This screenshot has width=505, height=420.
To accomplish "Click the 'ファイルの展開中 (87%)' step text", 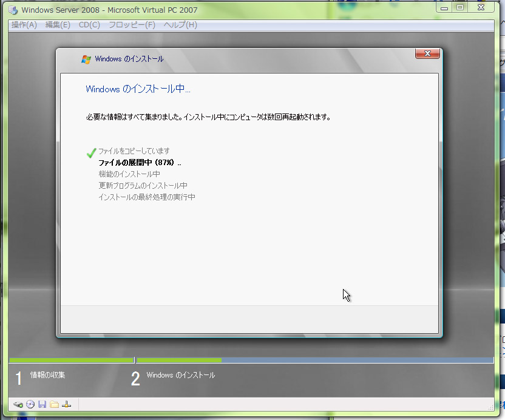I will pyautogui.click(x=140, y=162).
